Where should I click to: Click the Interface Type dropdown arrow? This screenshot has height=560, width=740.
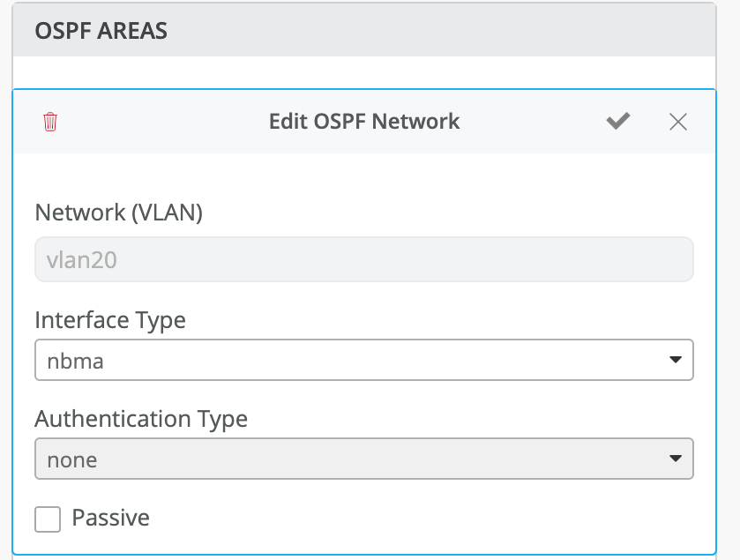click(x=675, y=360)
